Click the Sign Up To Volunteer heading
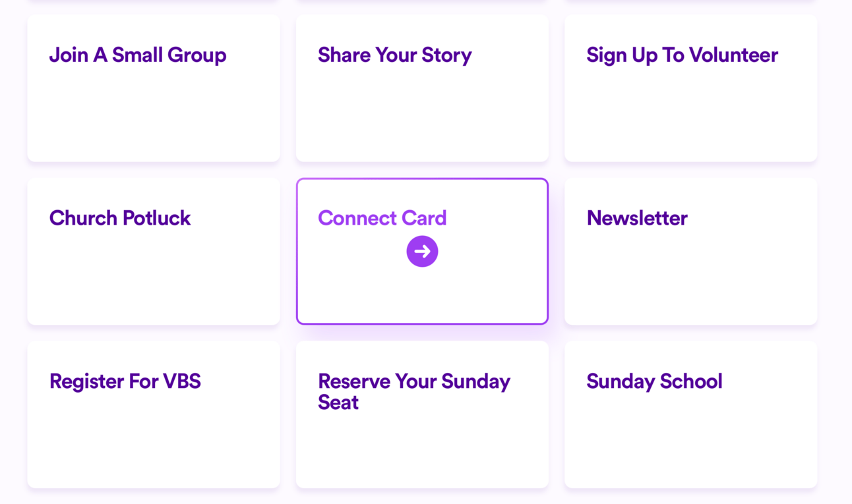 [x=682, y=55]
